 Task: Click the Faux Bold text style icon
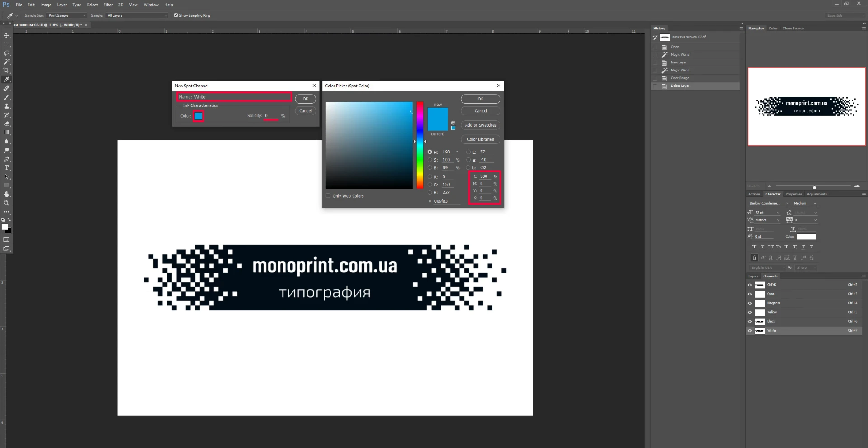pyautogui.click(x=754, y=247)
